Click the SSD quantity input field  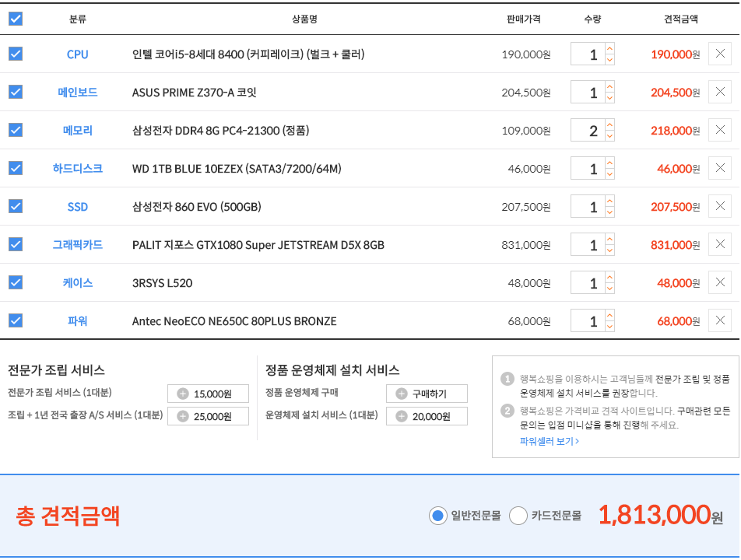[588, 206]
